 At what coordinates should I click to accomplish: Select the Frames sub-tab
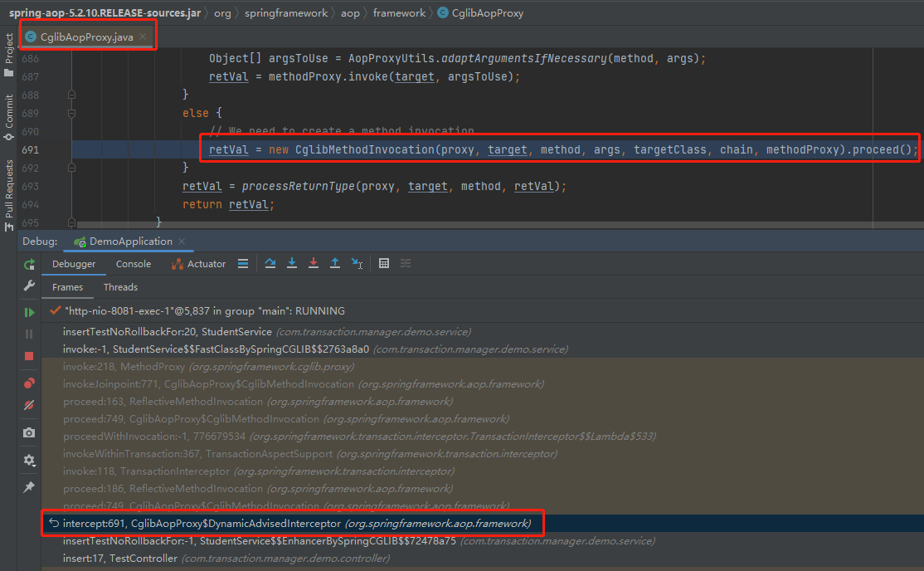67,287
